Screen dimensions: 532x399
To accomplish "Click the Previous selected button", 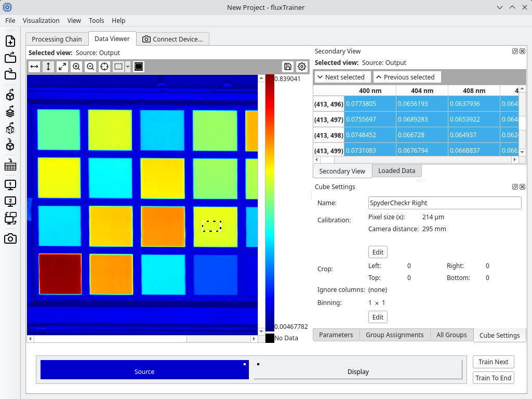I will 407,77.
